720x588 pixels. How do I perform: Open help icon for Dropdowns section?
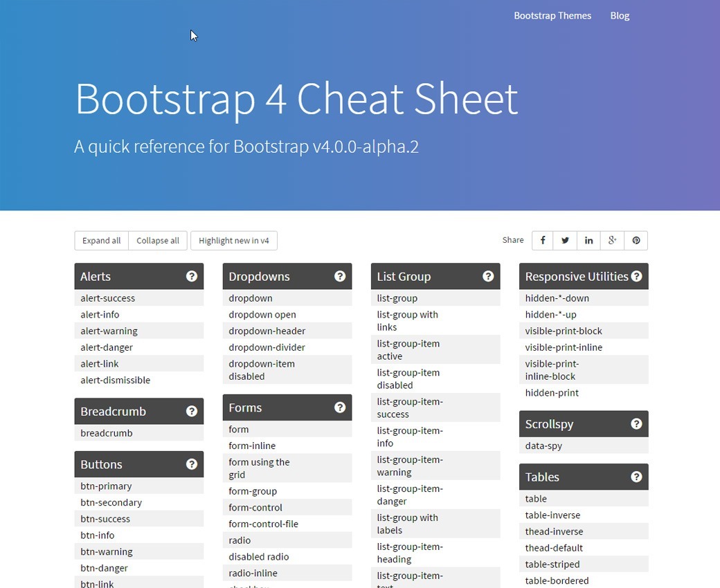[x=340, y=277]
